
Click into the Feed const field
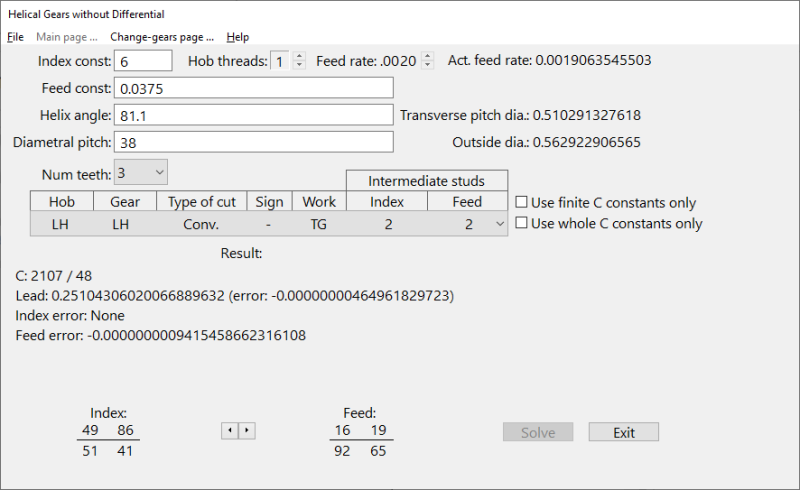pos(254,88)
